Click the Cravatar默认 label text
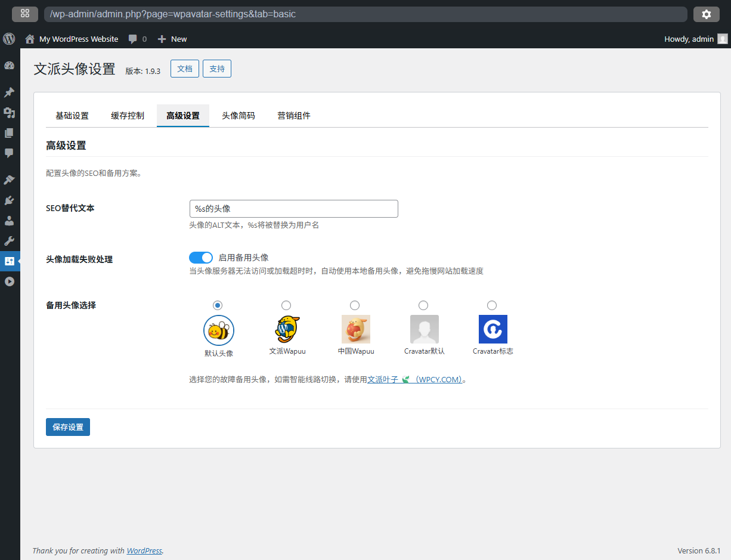 pos(425,351)
